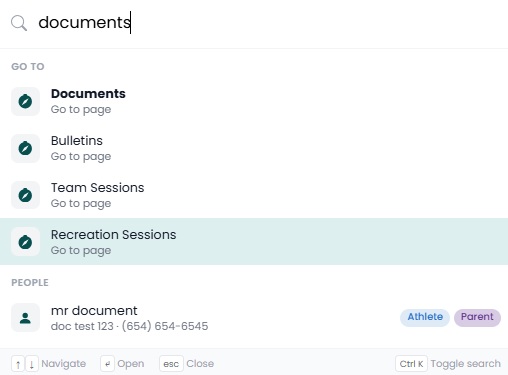Screen dimensions: 508x375
Task: Click the compass icon beside Recreation Sessions
Action: (x=25, y=242)
